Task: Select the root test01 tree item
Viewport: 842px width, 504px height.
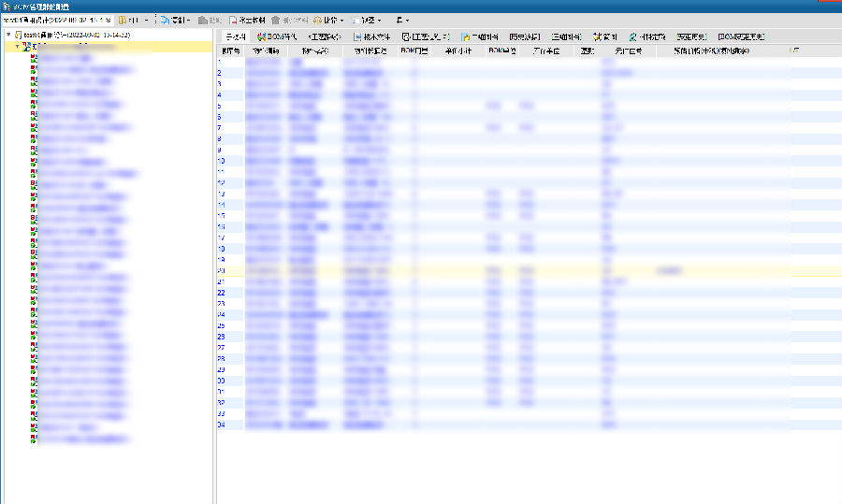Action: [x=77, y=35]
